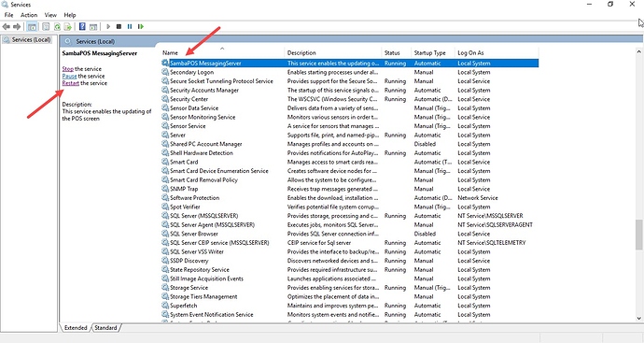Click the gear icon next to Smart Card
This screenshot has width=644, height=343.
(x=165, y=162)
